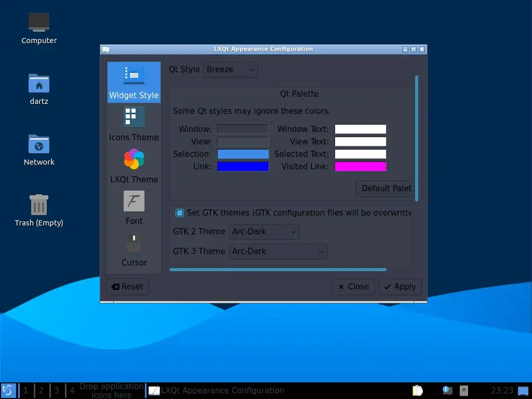
Task: Click the window menu icon in the title bar
Action: [106, 49]
